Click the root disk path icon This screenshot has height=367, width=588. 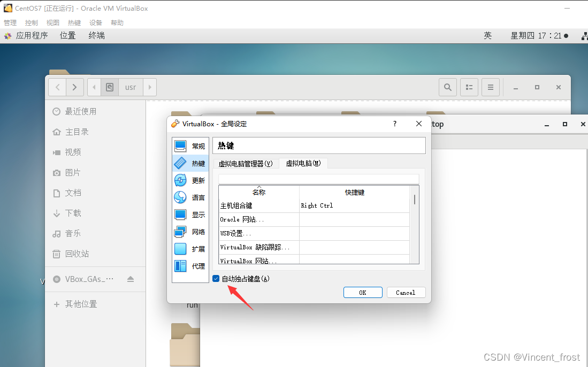(110, 87)
